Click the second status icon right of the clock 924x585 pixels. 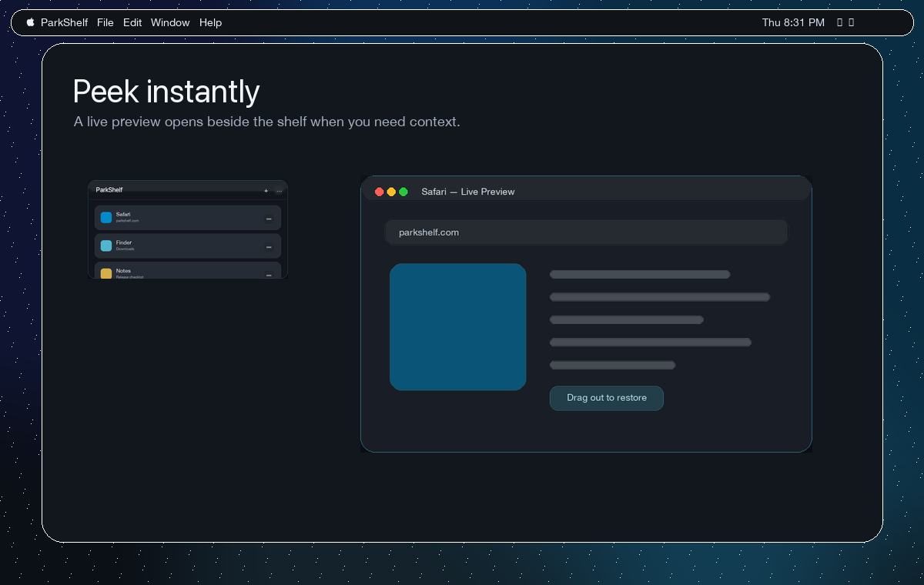click(x=851, y=22)
